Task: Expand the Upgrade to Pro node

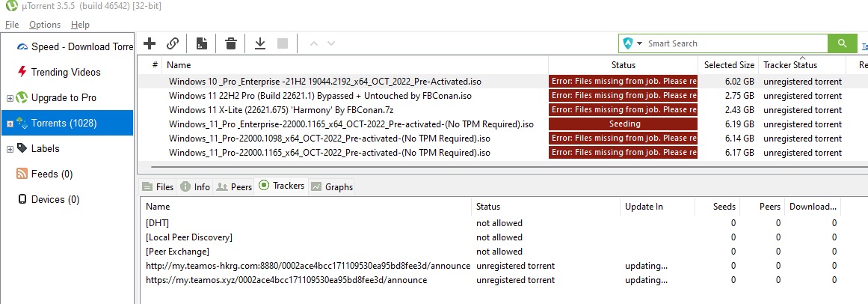Action: 10,98
